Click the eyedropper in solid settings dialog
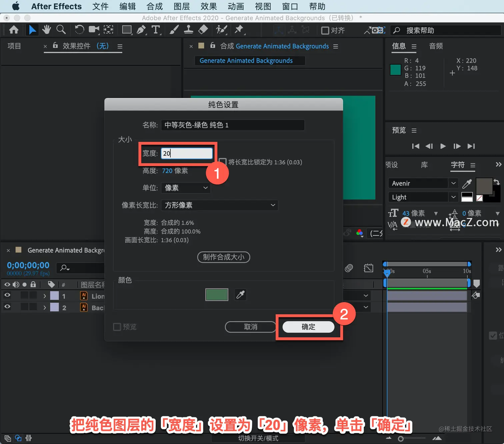Image resolution: width=504 pixels, height=444 pixels. pos(240,295)
